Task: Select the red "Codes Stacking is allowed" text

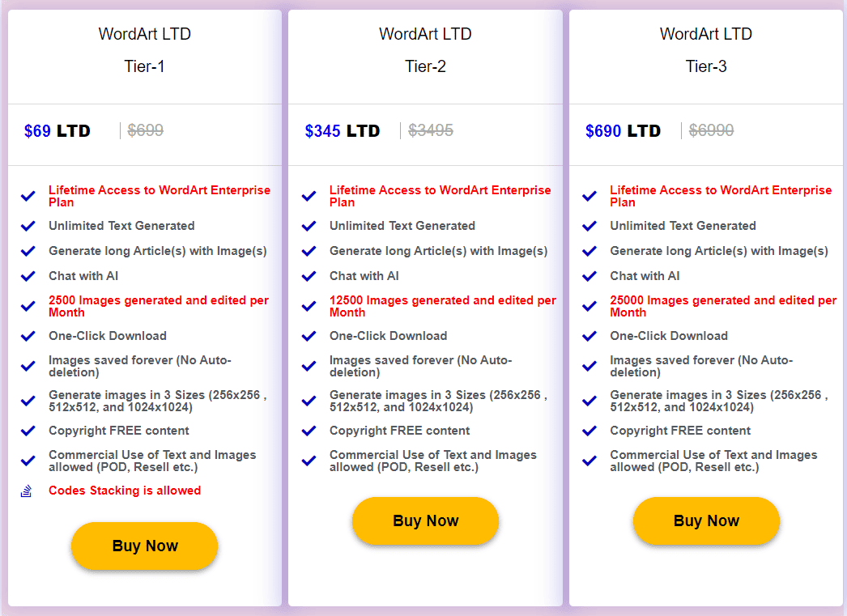Action: click(x=125, y=490)
